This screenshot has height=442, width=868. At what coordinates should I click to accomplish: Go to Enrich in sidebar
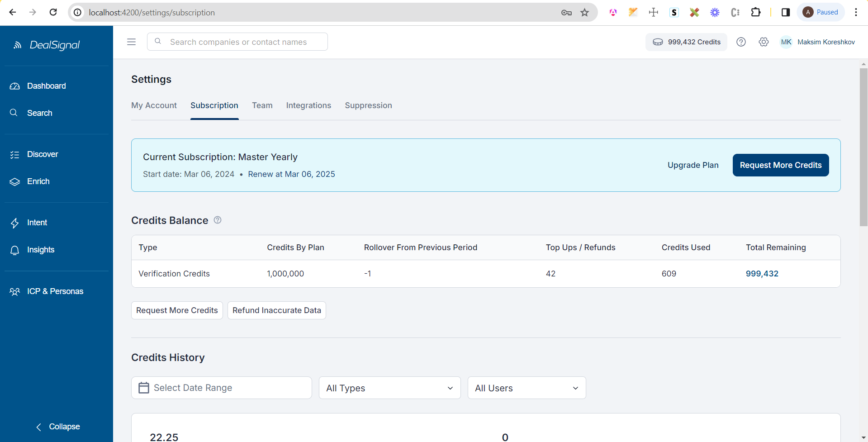point(38,181)
